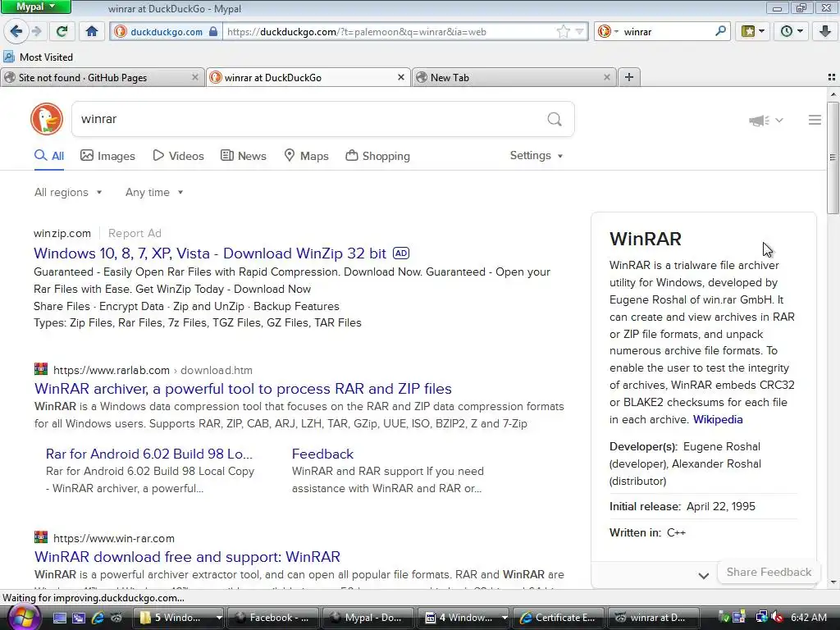840x630 pixels.
Task: Click the rarlab.com URL text
Action: coord(112,370)
